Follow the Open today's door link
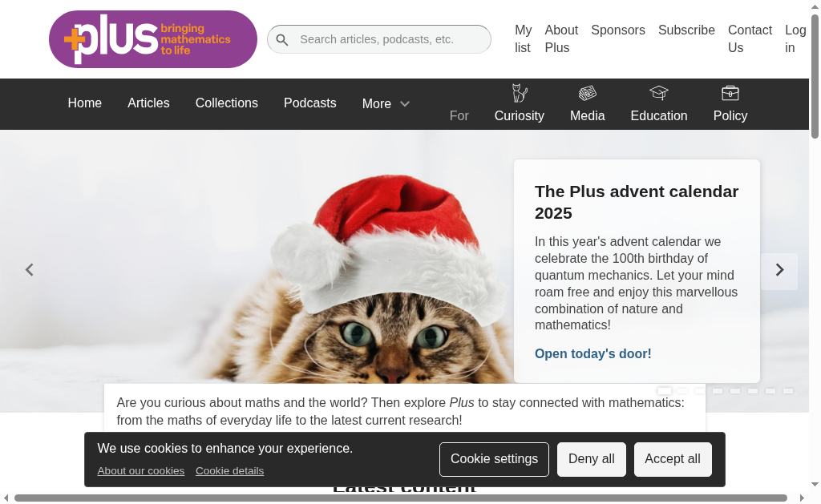 pyautogui.click(x=592, y=354)
